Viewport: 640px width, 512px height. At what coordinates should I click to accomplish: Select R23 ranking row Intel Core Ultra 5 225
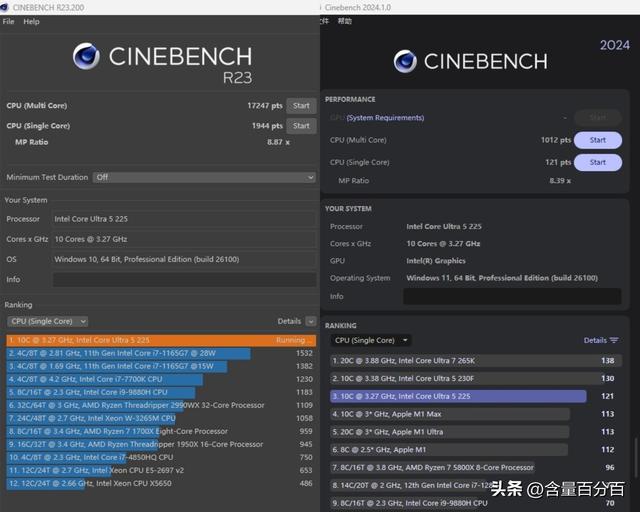click(x=161, y=340)
